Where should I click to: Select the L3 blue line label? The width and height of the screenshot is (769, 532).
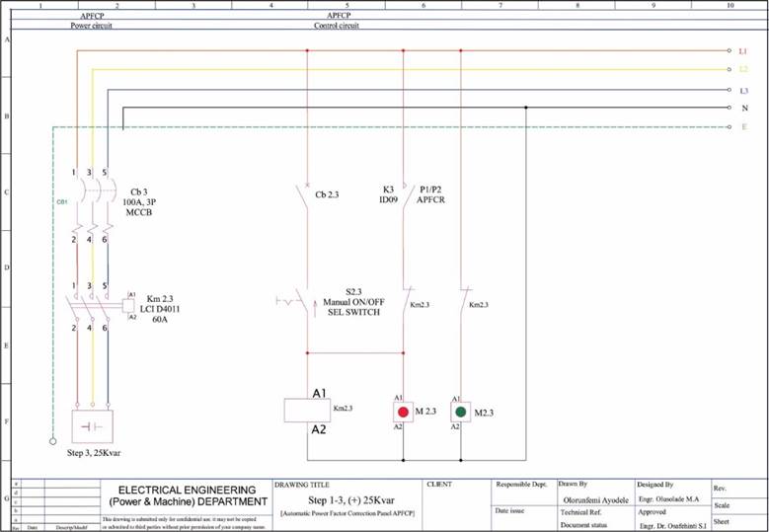coord(743,90)
